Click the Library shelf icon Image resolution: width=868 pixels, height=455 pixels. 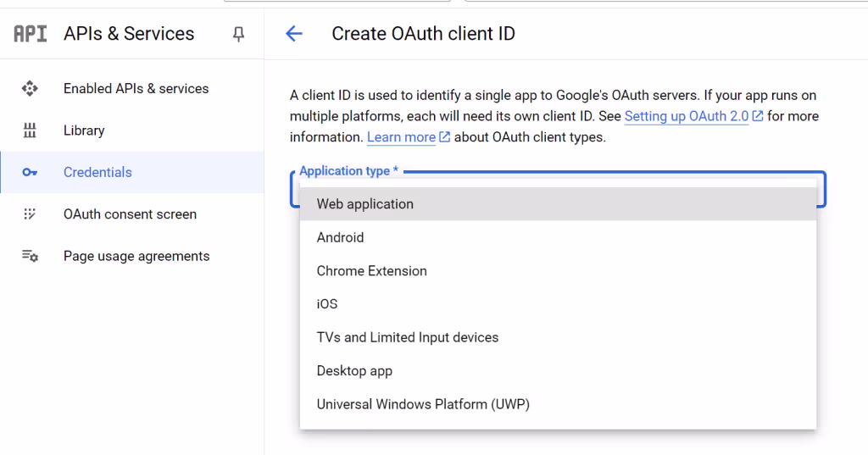[x=30, y=130]
